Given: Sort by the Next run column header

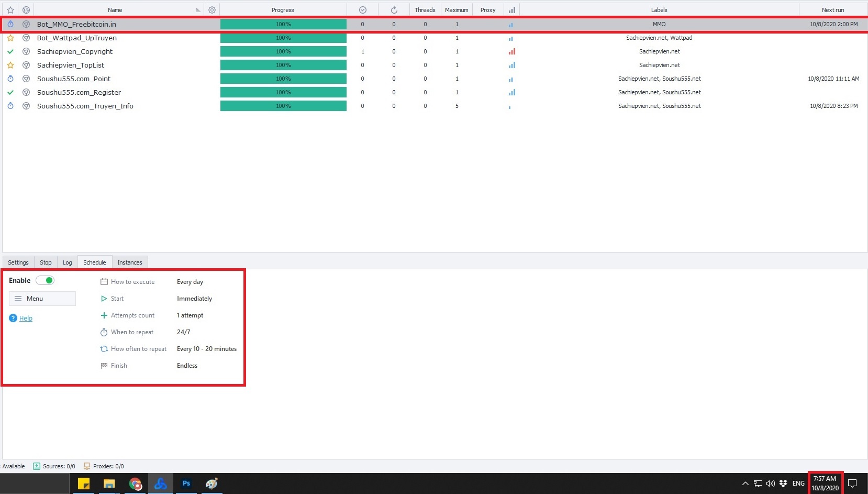Looking at the screenshot, I should coord(833,10).
